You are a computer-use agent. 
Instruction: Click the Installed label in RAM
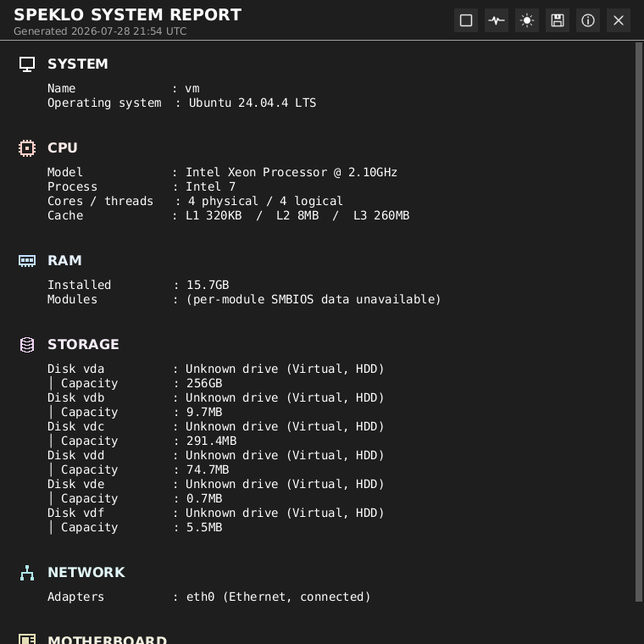pyautogui.click(x=80, y=285)
